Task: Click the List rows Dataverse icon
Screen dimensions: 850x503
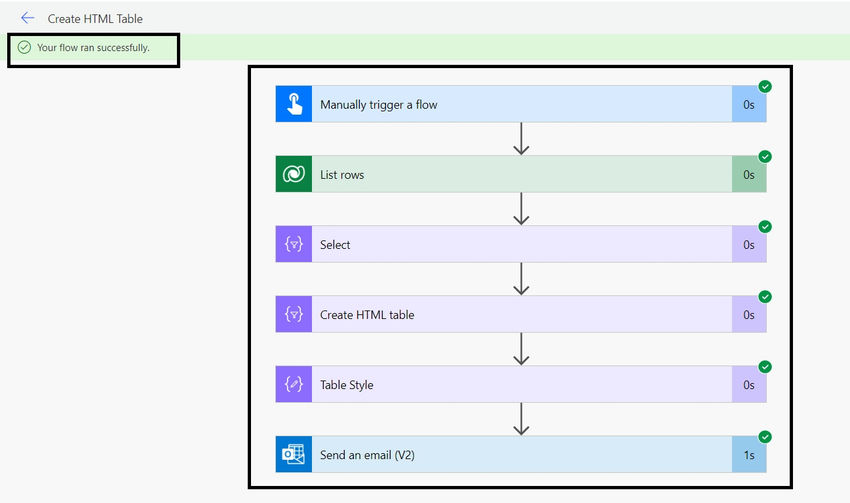Action: (294, 174)
